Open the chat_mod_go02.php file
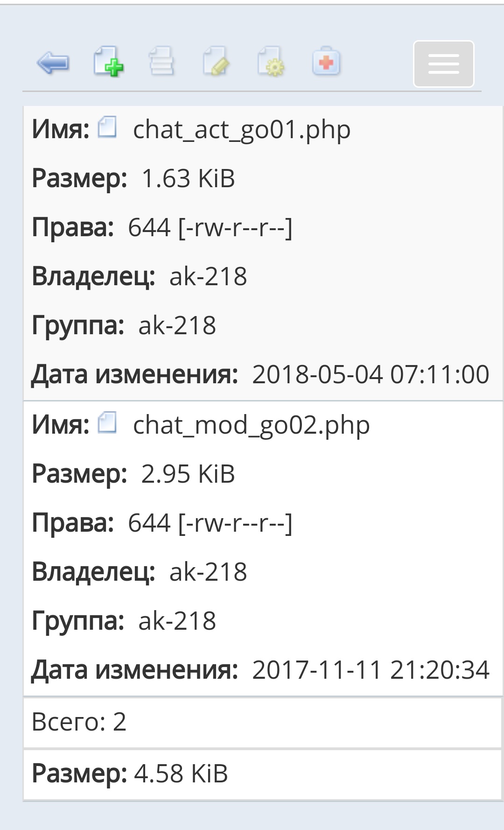Screen dimensions: 504x830 [251, 425]
